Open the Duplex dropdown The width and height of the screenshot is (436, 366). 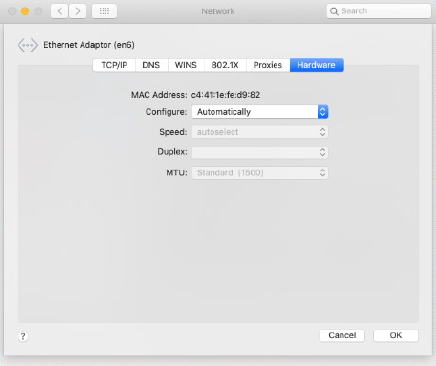260,152
